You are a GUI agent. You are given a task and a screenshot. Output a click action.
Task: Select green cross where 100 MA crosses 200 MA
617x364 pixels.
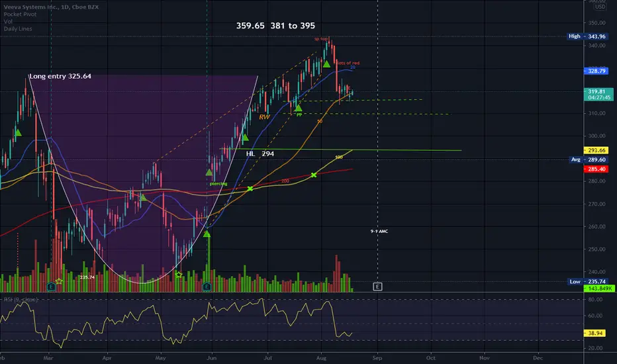tap(314, 175)
